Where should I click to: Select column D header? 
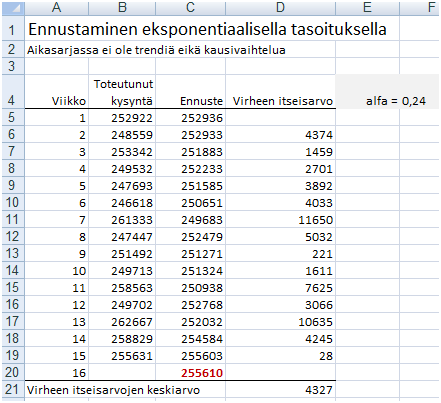(x=280, y=8)
